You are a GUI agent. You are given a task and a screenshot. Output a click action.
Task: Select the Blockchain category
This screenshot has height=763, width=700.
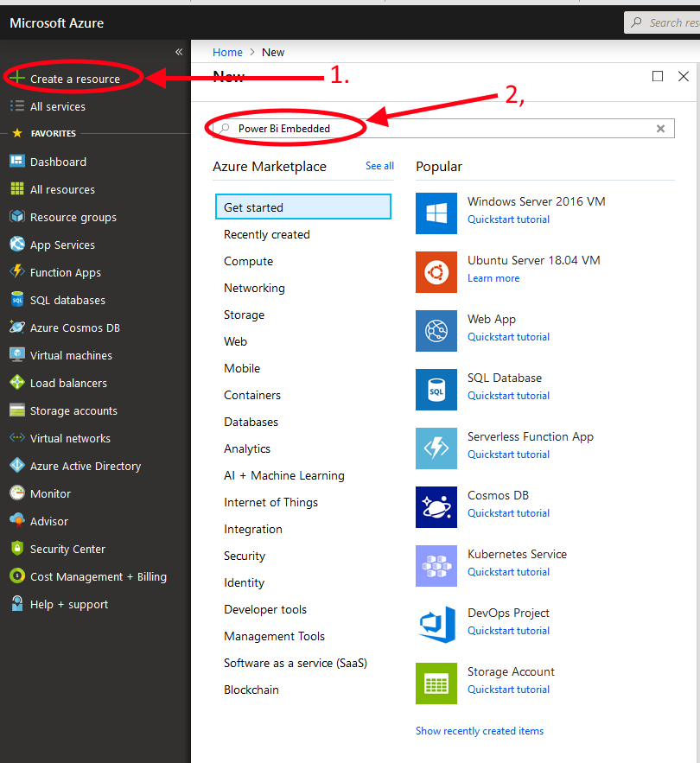(251, 690)
